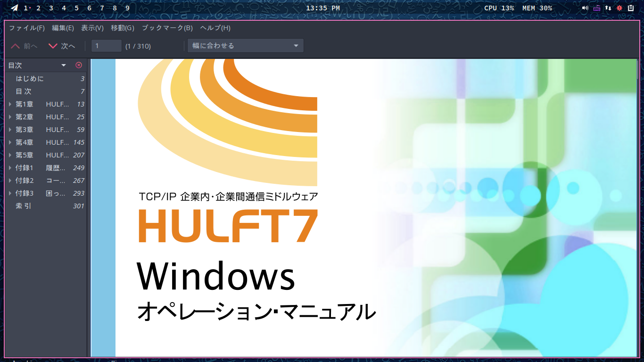
Task: Open the ファイル(F) menu
Action: [x=27, y=28]
